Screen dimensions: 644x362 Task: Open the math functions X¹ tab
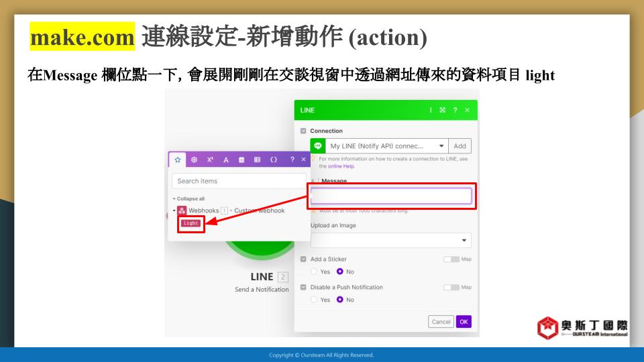(210, 160)
